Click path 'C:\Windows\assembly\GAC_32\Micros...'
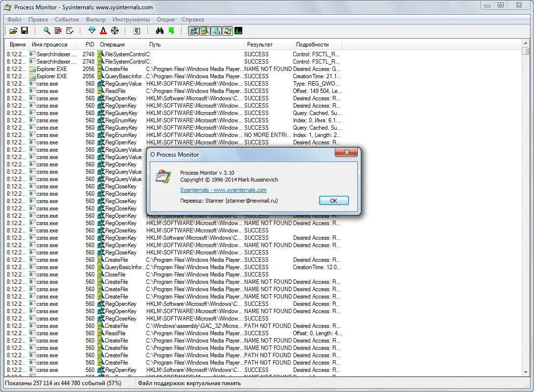 tap(194, 326)
